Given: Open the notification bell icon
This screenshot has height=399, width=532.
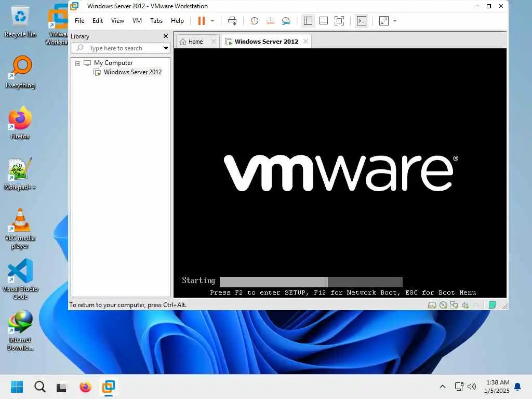Looking at the screenshot, I should point(517,387).
